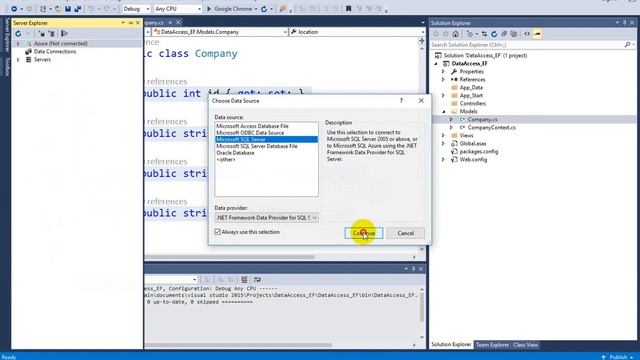The width and height of the screenshot is (640, 360).
Task: Switch to the Team Explorer tab
Action: 492,345
